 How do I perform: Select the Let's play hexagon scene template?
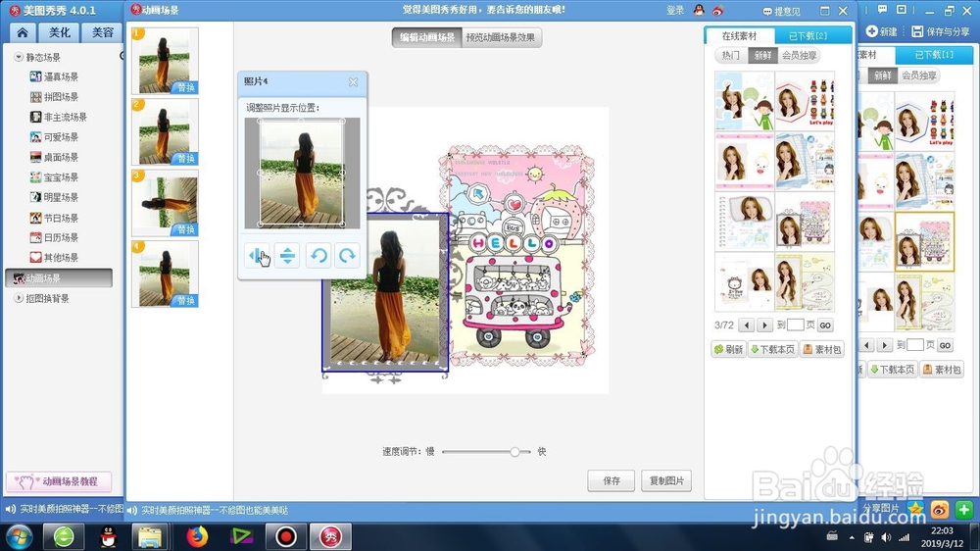point(805,101)
